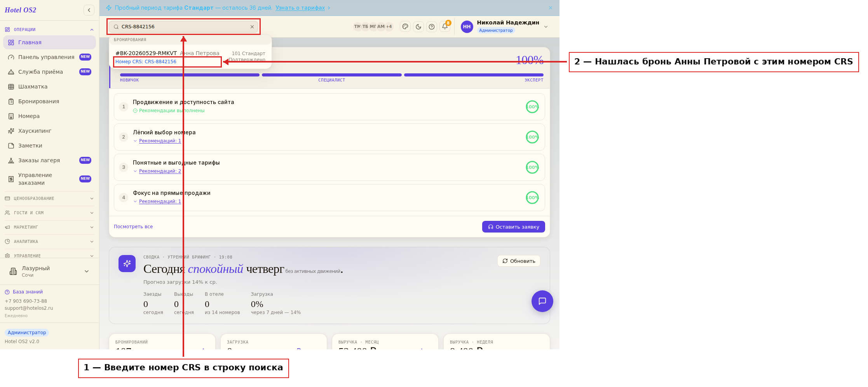
Task: Expand the ГОСТИ И CRM section
Action: tap(49, 213)
